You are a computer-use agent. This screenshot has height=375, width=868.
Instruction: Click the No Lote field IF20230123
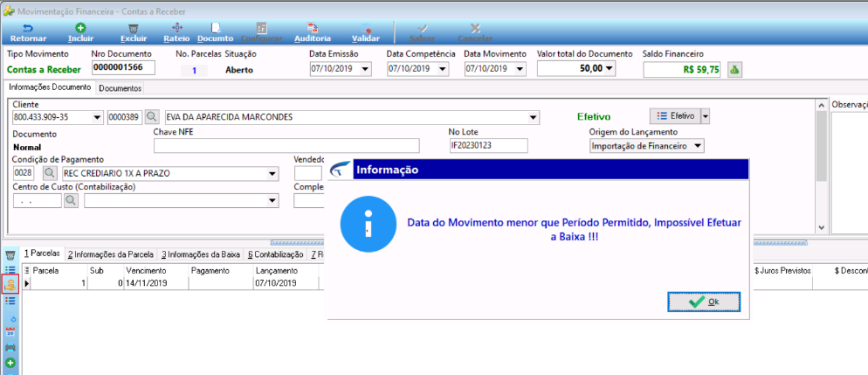click(x=489, y=146)
